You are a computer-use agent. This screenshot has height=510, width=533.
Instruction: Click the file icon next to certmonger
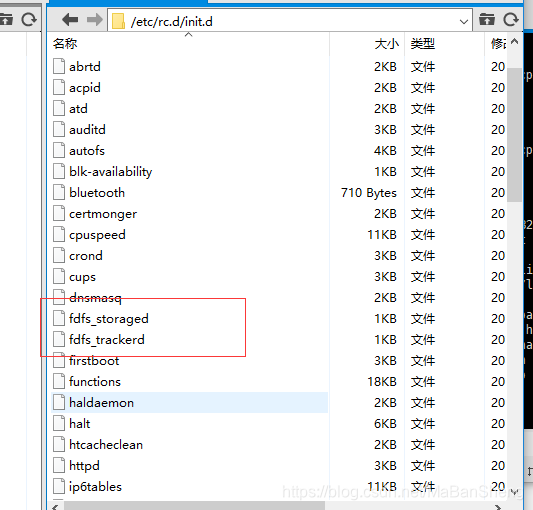click(x=59, y=213)
